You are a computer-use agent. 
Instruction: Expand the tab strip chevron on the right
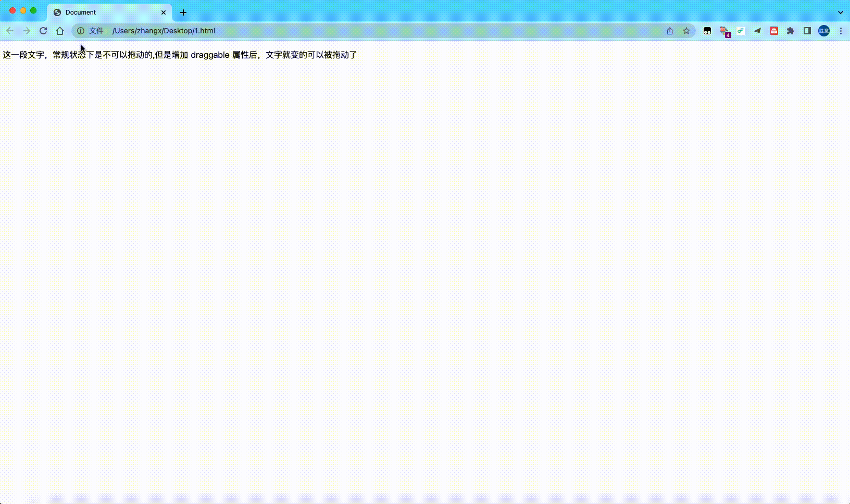point(841,11)
